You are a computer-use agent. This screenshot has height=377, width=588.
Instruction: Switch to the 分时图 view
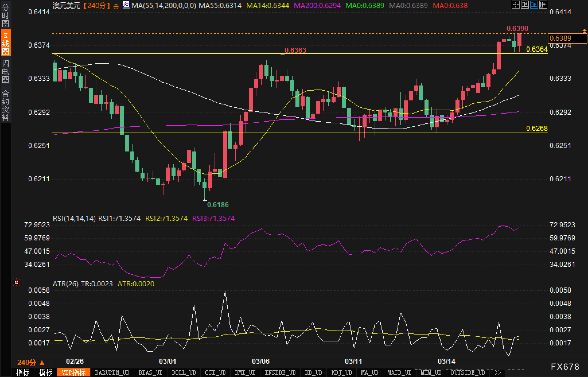pos(5,16)
